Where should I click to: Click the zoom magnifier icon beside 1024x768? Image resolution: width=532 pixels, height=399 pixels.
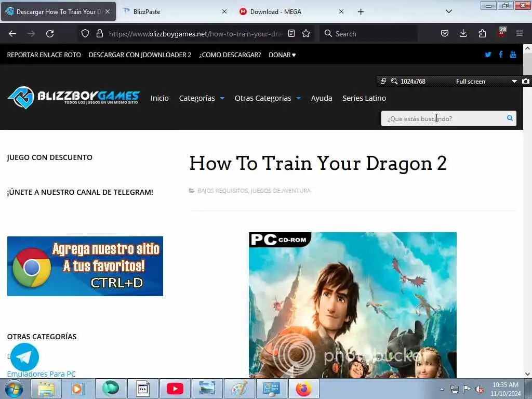394,81
